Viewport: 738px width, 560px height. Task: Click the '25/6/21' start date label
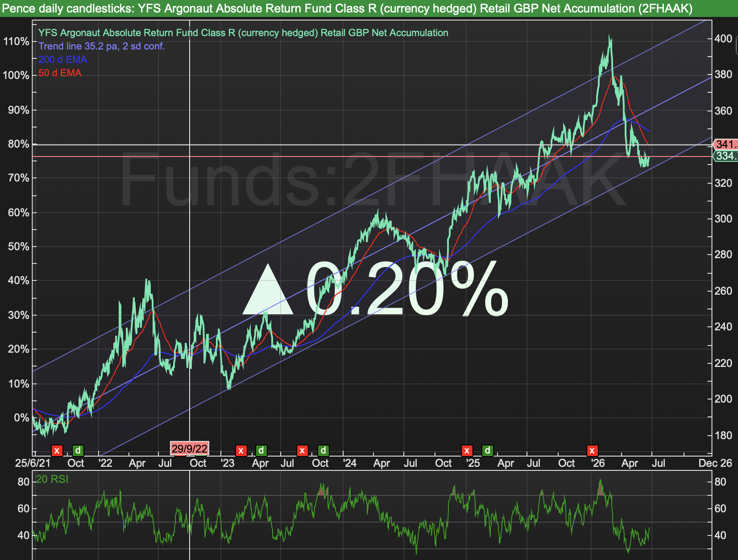[33, 463]
